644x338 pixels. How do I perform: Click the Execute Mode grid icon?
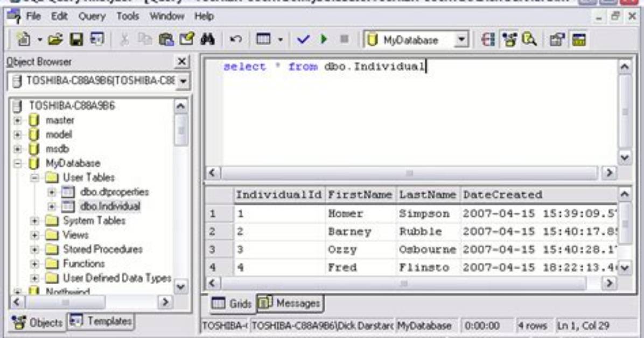pyautogui.click(x=263, y=40)
